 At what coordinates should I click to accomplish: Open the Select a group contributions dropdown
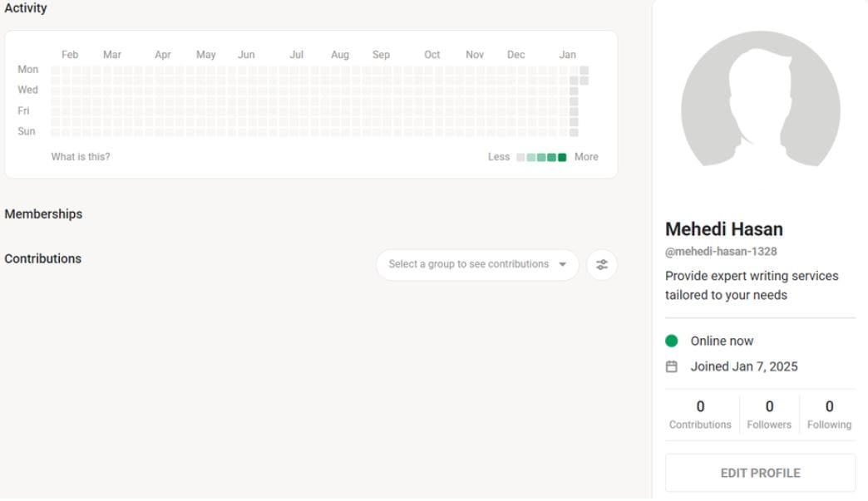(x=477, y=265)
